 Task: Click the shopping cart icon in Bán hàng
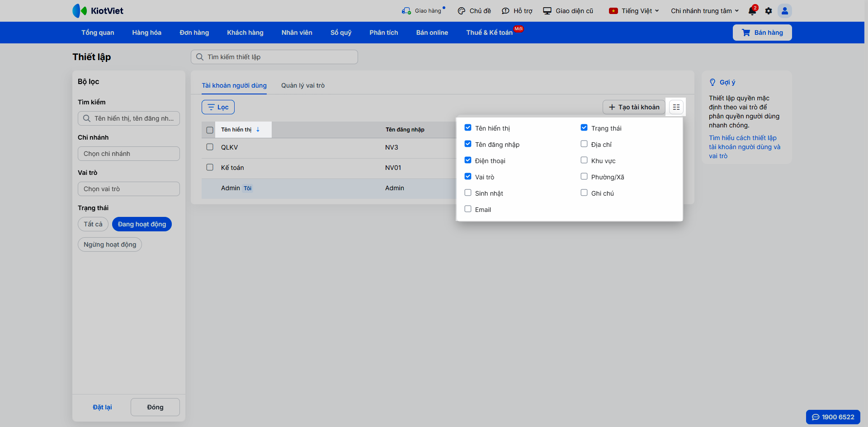pos(746,33)
